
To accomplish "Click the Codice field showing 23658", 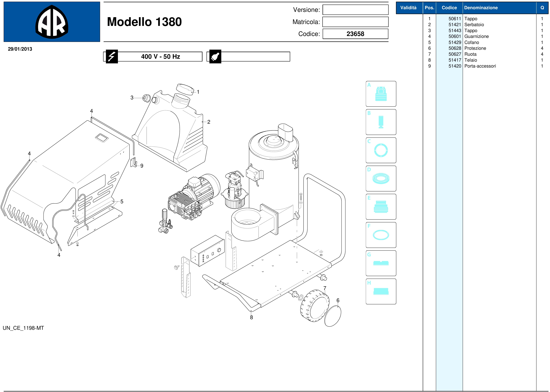I will [x=355, y=34].
